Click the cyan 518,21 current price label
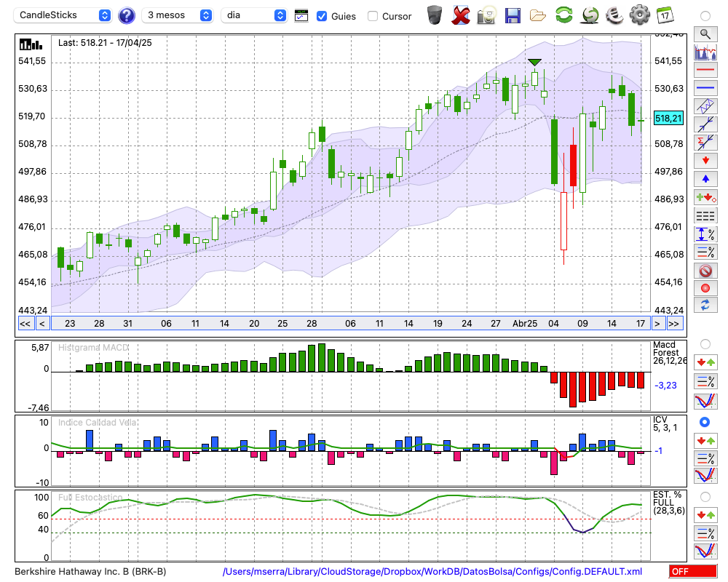728x582 pixels. click(x=668, y=119)
